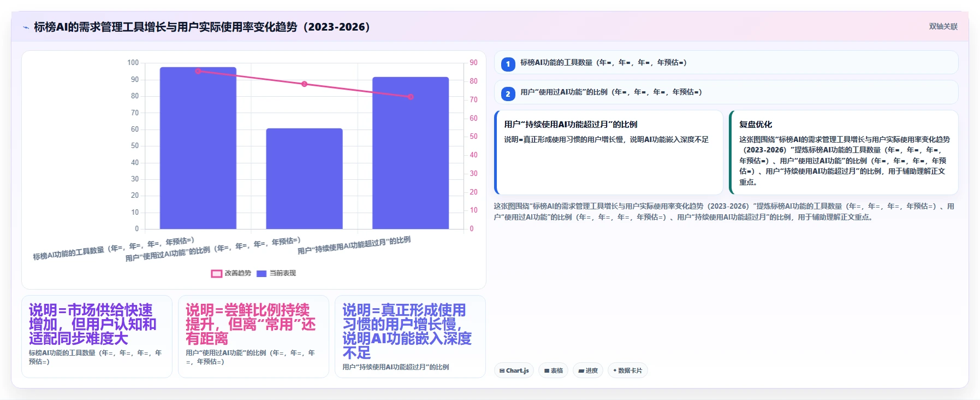
Task: Click the 100 tick on the left axis
Action: click(133, 63)
